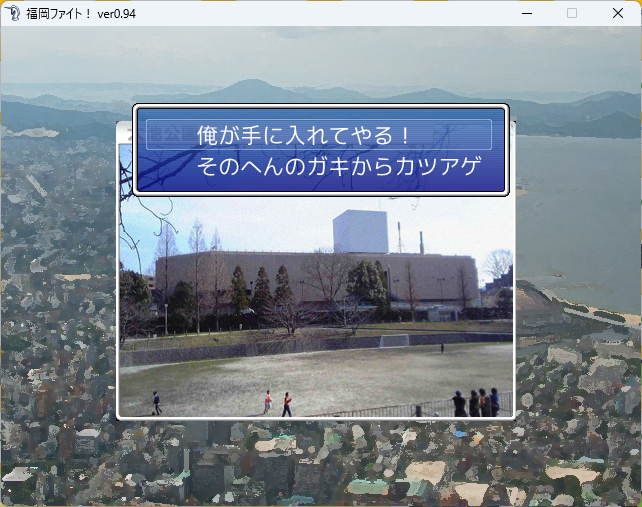Minimize the 福岡ファイト！ window

click(527, 14)
